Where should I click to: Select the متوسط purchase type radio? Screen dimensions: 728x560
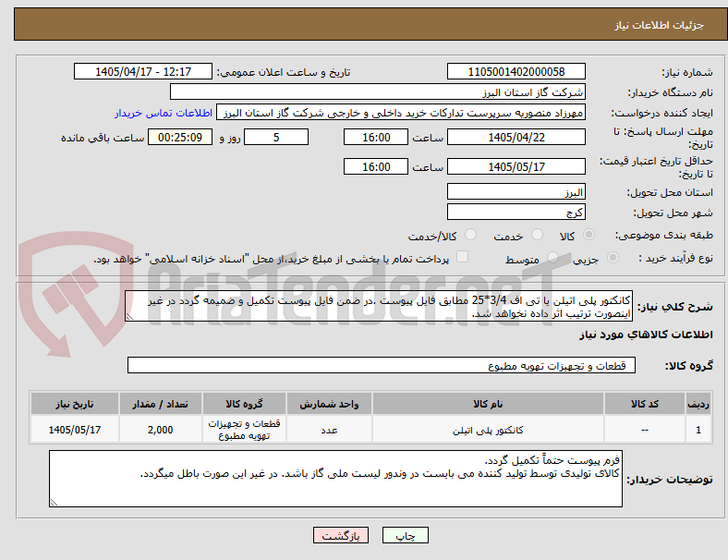(x=552, y=257)
